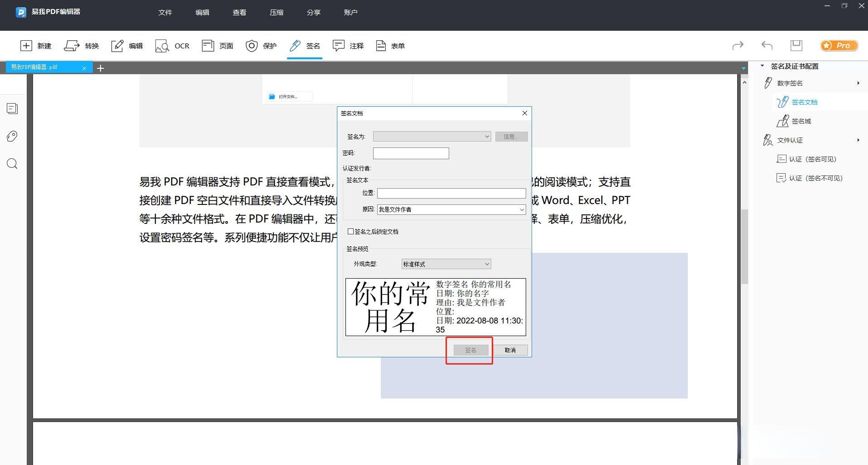Click the 信息... button

tap(511, 137)
